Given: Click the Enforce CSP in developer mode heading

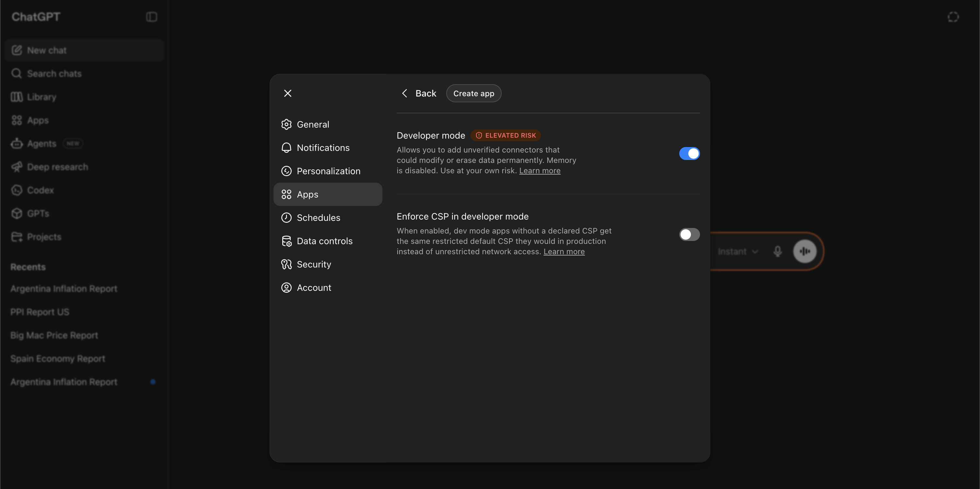Looking at the screenshot, I should coord(462,216).
